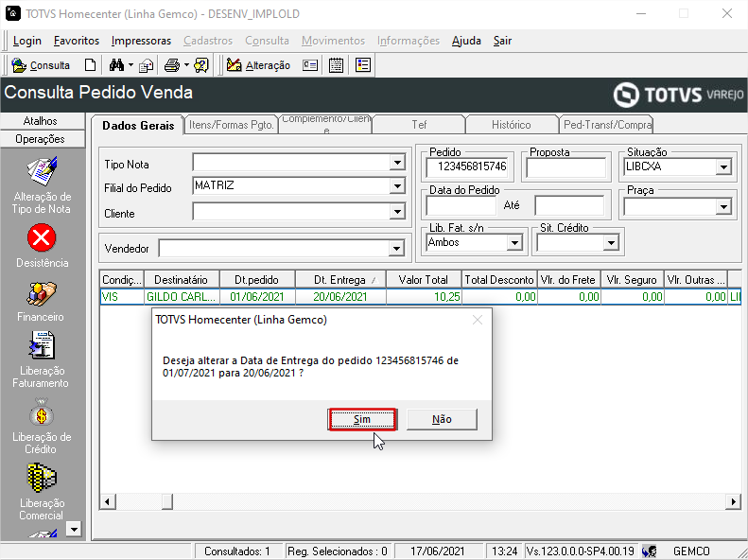Sort by Dt. Entrega column header
Viewport: 748px width, 560px height.
click(340, 279)
